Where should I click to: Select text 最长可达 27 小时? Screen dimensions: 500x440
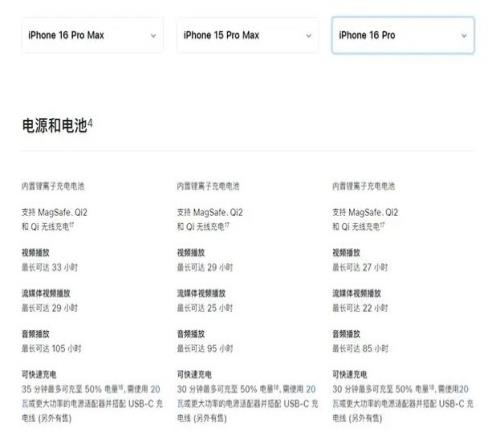click(360, 267)
